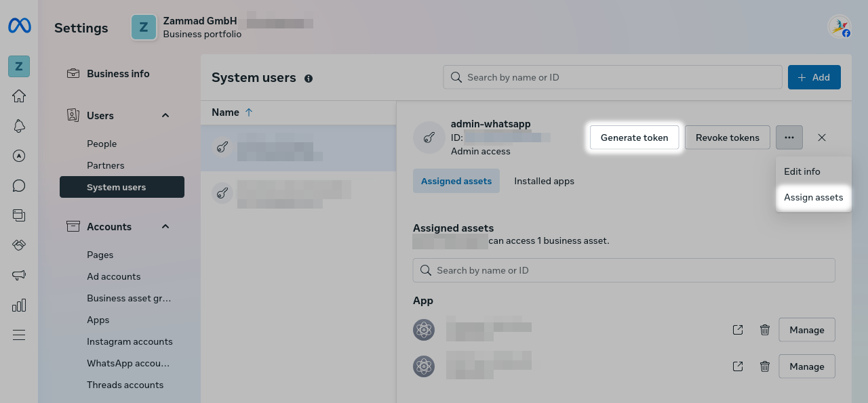Choose Assign assets from dropdown menu
The width and height of the screenshot is (868, 403).
813,197
